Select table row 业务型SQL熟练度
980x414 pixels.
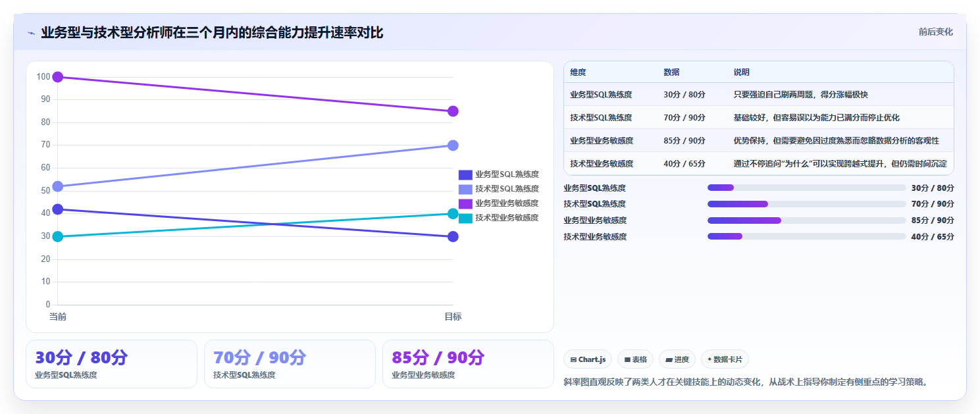tap(759, 95)
